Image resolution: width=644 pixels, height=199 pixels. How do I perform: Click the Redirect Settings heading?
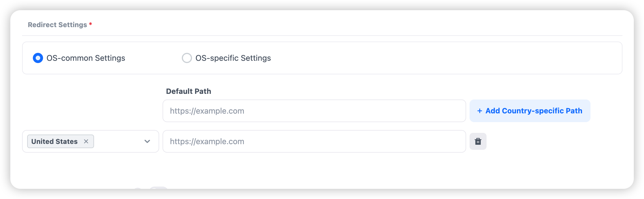(57, 25)
